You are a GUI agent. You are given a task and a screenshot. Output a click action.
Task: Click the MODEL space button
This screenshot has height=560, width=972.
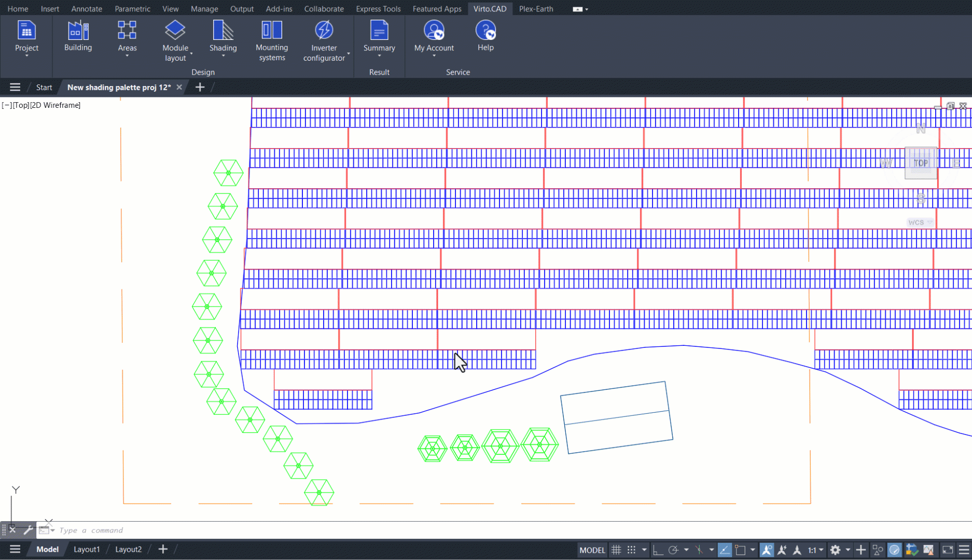[592, 550]
